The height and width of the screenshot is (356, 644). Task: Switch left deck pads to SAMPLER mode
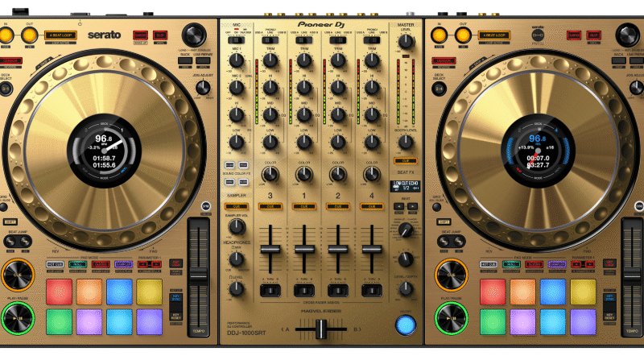pos(123,263)
